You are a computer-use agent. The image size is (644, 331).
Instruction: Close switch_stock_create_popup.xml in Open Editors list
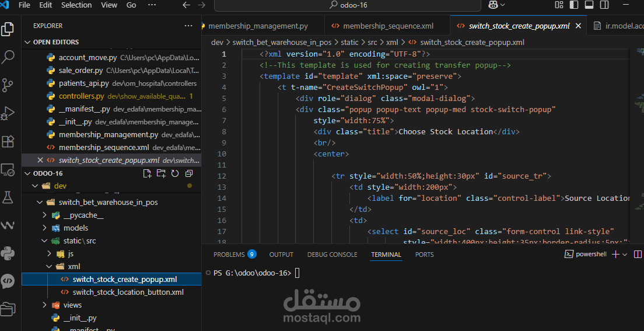40,160
